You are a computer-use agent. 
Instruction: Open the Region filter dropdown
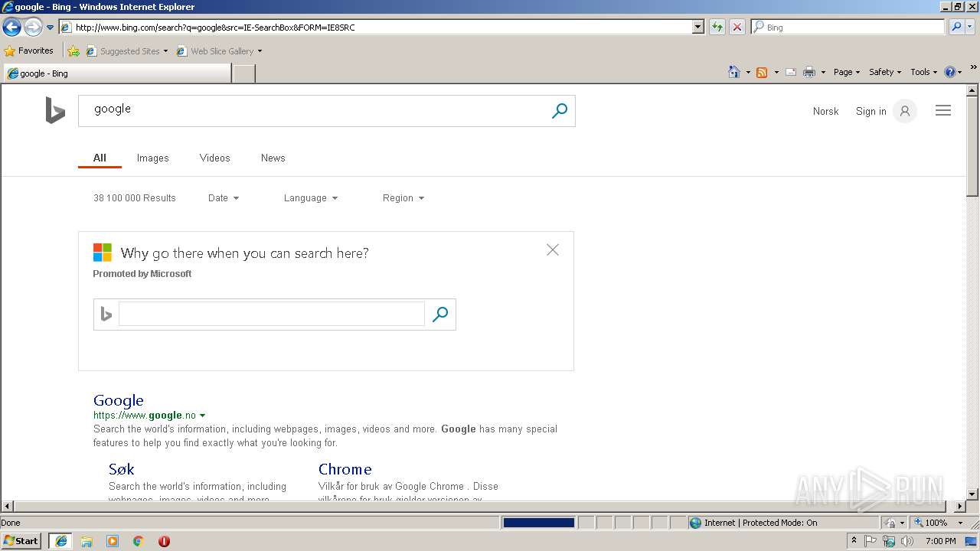tap(403, 197)
